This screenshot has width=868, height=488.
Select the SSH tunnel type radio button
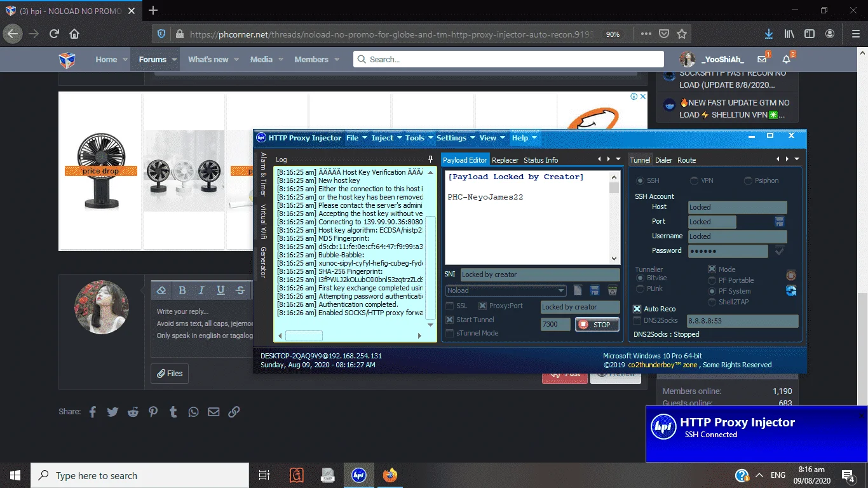pos(640,181)
